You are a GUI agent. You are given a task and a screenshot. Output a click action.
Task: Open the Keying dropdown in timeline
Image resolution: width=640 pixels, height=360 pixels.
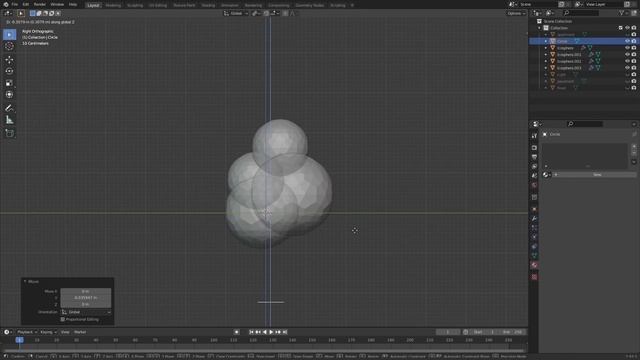(x=48, y=332)
